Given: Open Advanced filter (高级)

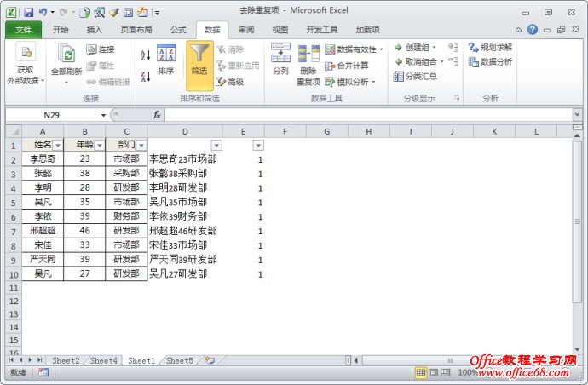Looking at the screenshot, I should point(230,82).
